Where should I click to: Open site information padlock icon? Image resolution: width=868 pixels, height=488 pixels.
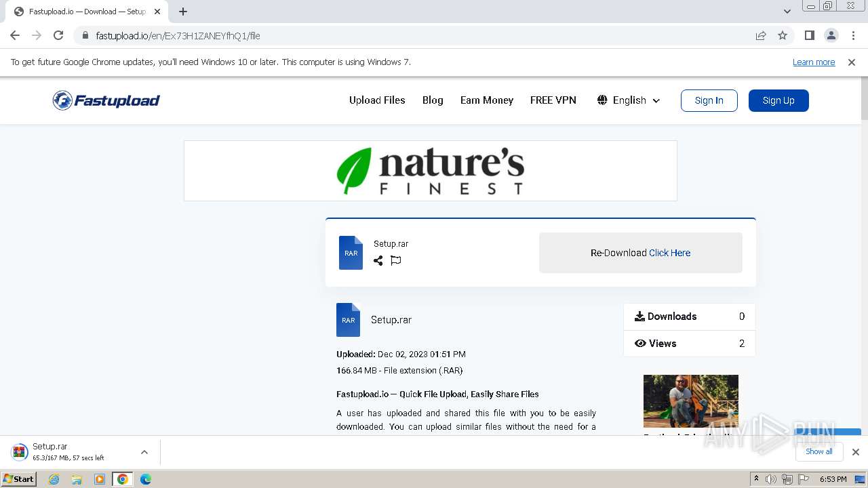(85, 35)
